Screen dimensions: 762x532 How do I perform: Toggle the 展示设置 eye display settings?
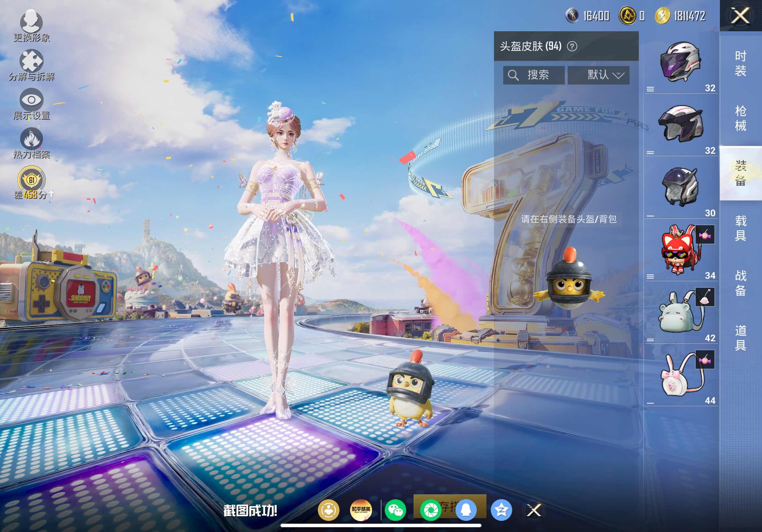coord(31,100)
